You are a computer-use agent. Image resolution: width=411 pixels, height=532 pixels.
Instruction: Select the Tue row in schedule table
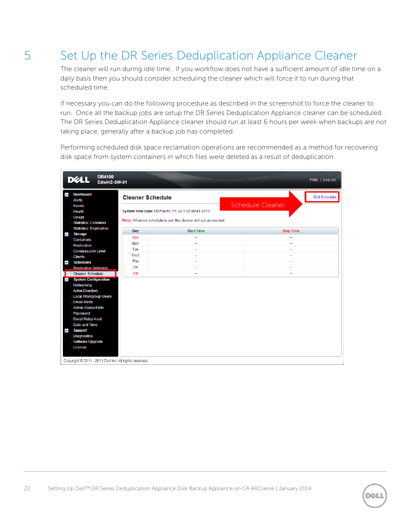pos(230,249)
